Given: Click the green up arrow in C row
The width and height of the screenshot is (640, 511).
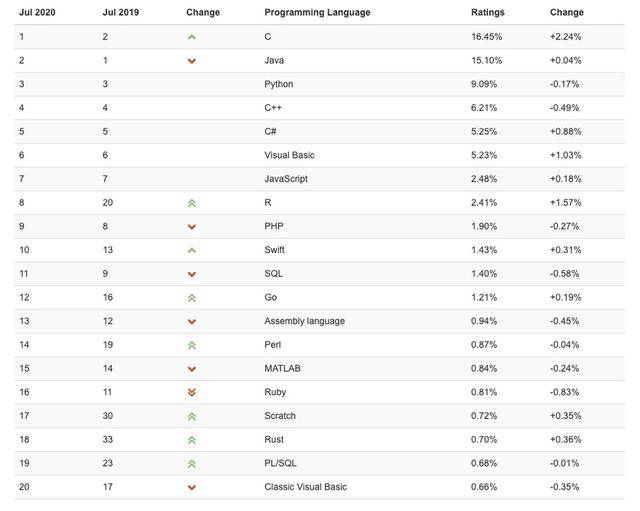Looking at the screenshot, I should click(192, 37).
